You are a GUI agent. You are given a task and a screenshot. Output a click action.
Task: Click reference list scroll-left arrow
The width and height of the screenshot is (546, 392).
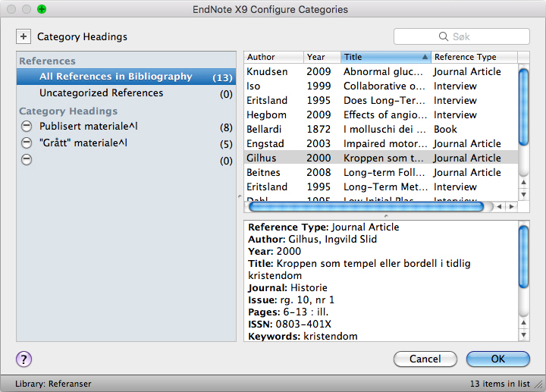[499, 207]
